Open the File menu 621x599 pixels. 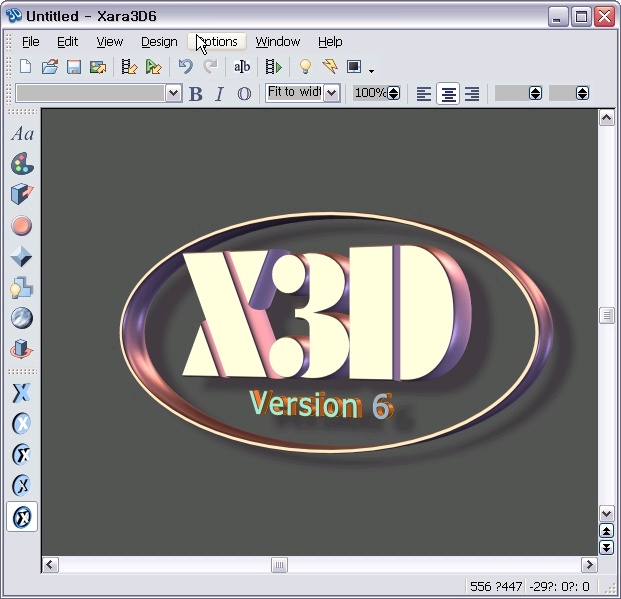pos(30,42)
